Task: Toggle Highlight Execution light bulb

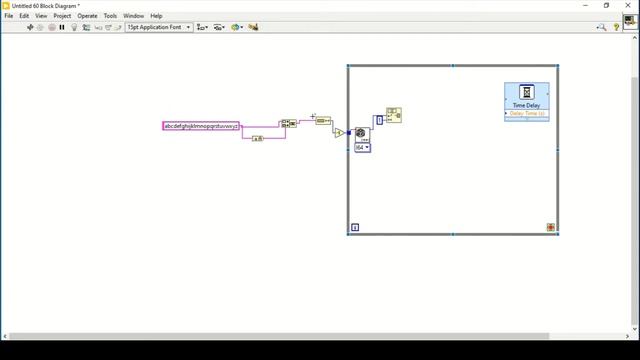Action: click(74, 27)
